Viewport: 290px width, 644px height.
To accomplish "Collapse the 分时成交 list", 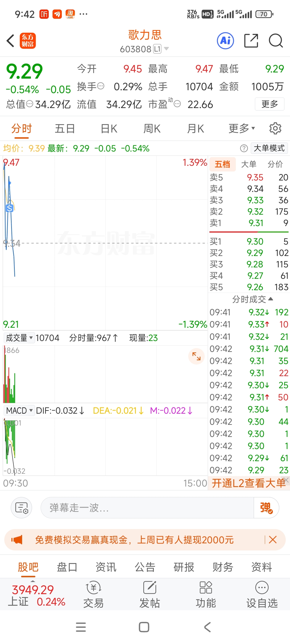I will click(252, 299).
